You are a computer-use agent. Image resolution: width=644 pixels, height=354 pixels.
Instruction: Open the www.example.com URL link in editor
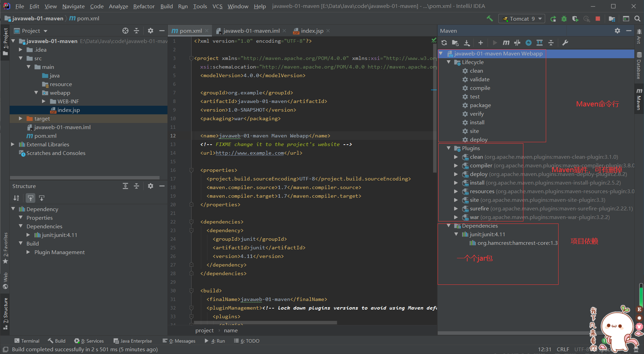[x=249, y=153]
